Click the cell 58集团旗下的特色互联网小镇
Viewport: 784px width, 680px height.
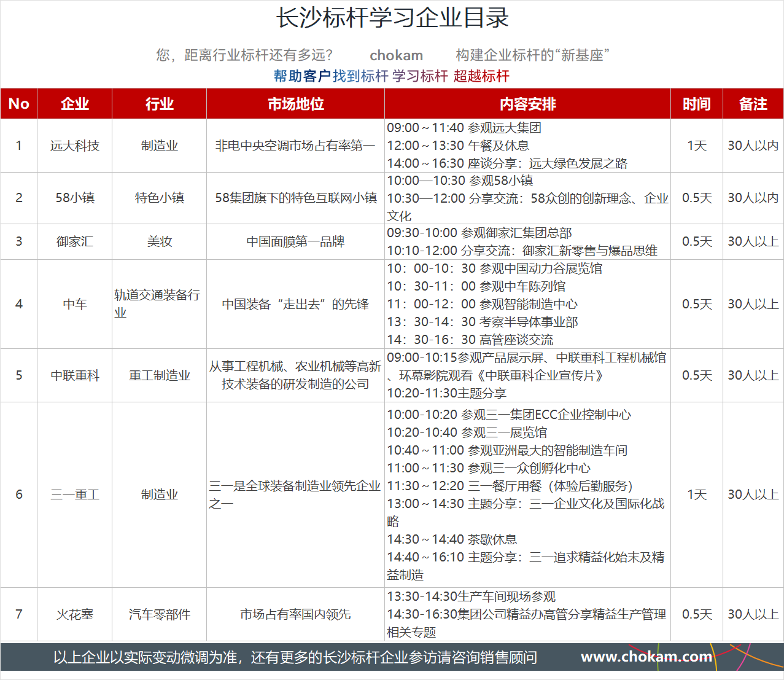(296, 198)
